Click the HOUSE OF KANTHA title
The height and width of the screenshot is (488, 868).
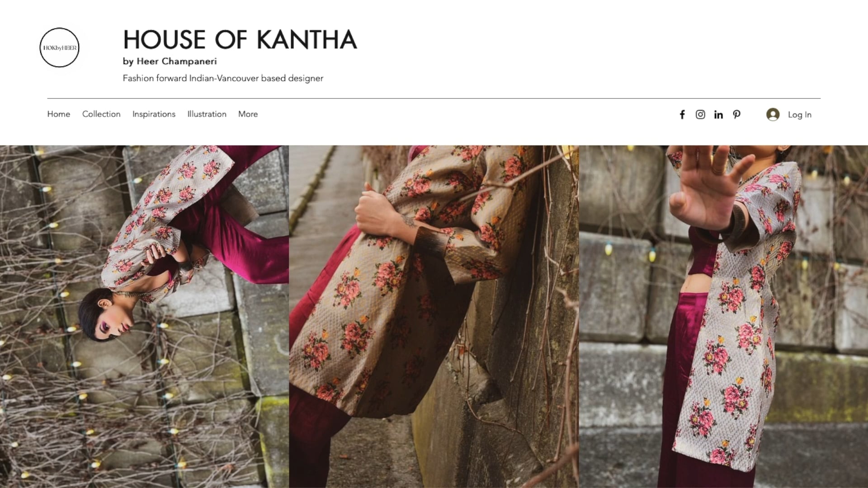[x=240, y=40]
